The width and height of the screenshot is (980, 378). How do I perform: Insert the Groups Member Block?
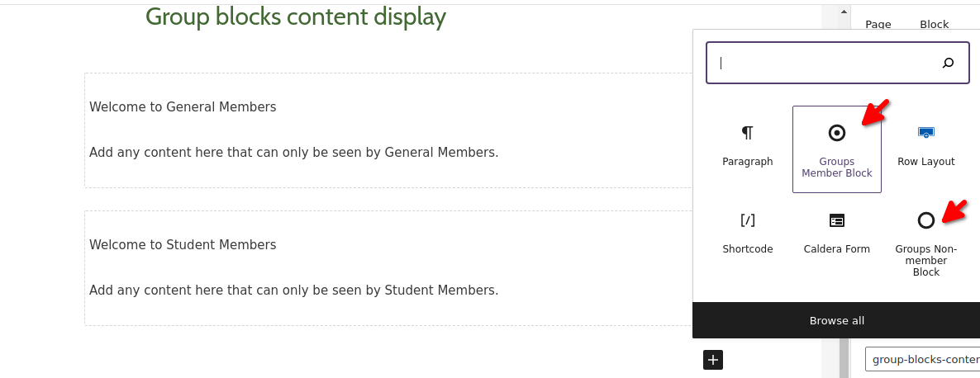coord(836,149)
